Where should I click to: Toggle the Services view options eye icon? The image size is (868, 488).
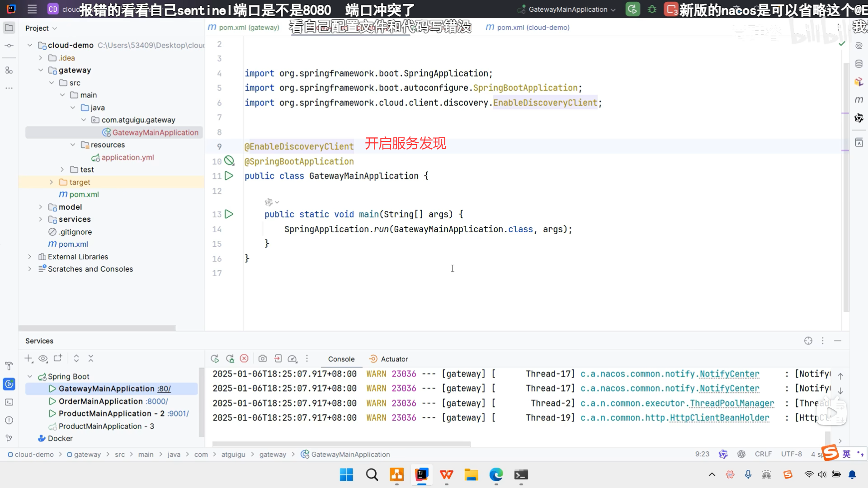point(43,358)
